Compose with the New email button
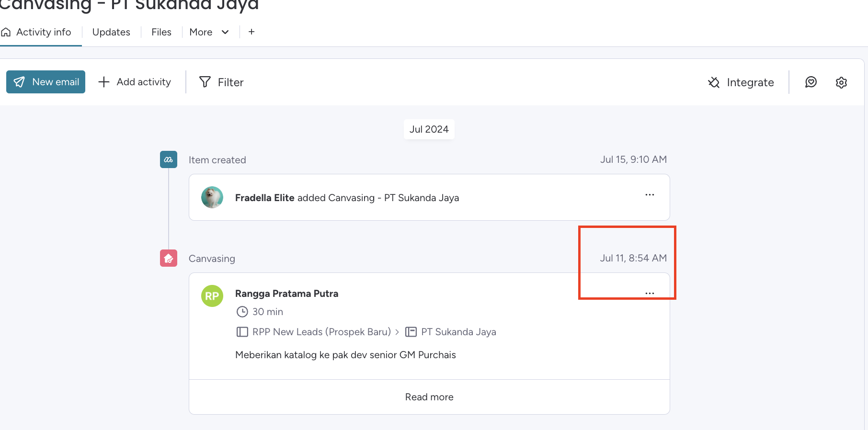Viewport: 868px width, 430px height. point(46,82)
